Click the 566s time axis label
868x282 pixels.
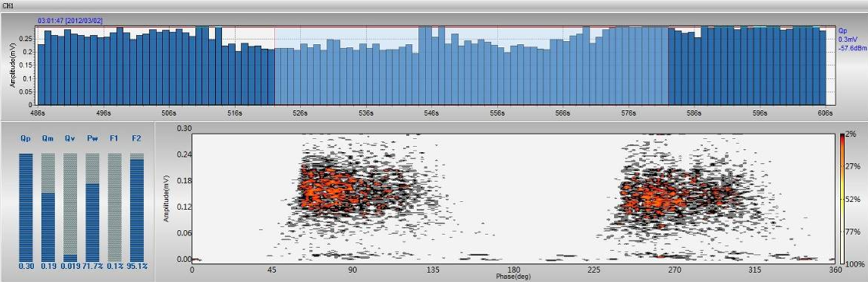(563, 112)
